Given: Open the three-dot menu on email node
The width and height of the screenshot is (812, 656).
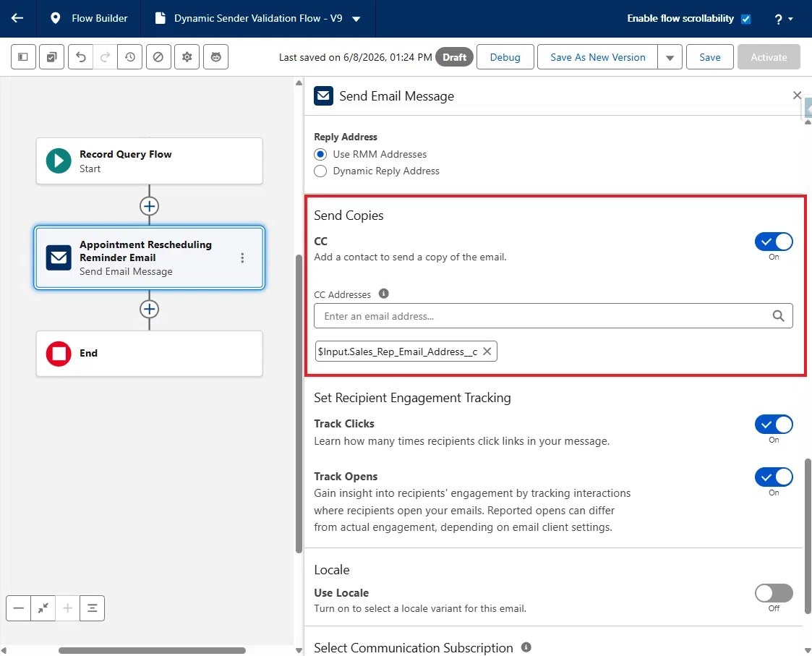Looking at the screenshot, I should [x=242, y=258].
